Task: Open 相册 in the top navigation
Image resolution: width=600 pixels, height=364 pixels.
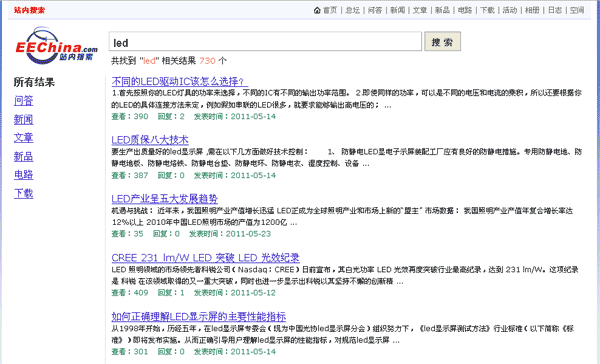Action: pos(532,10)
